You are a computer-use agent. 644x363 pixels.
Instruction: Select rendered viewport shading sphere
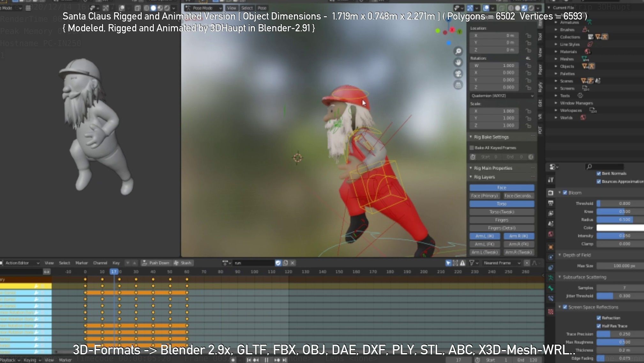coord(531,8)
